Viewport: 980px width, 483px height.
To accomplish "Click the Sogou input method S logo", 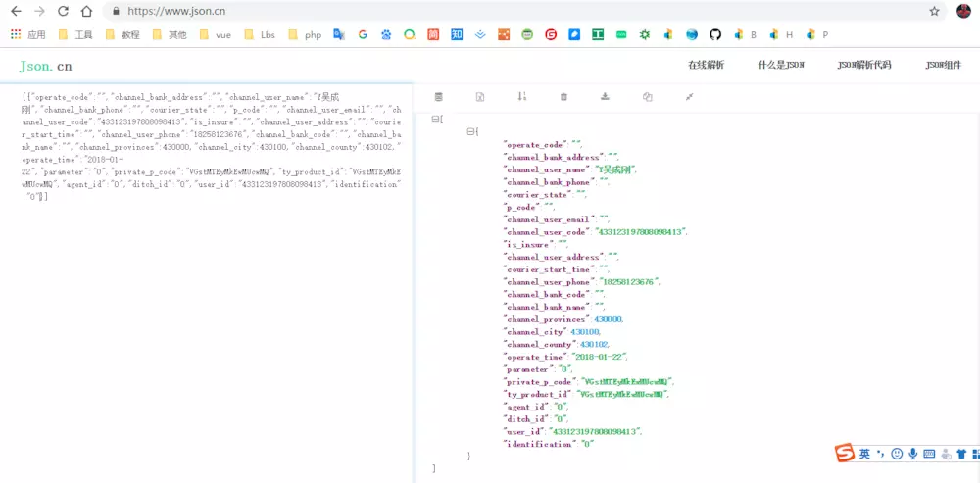I will pyautogui.click(x=845, y=454).
